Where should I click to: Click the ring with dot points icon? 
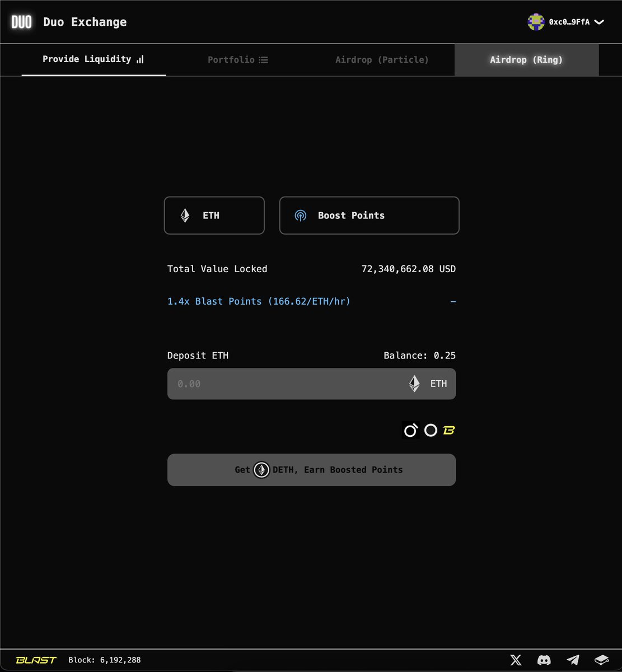click(411, 430)
